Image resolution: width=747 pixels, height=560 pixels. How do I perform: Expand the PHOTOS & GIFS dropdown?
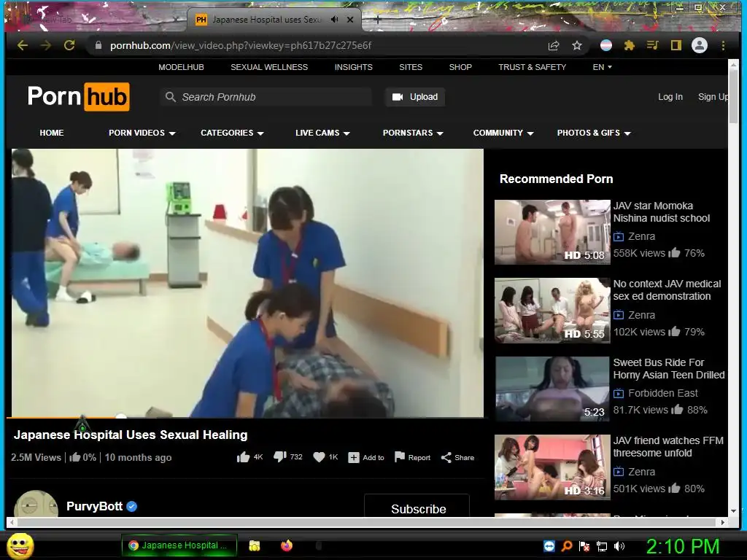(x=594, y=133)
